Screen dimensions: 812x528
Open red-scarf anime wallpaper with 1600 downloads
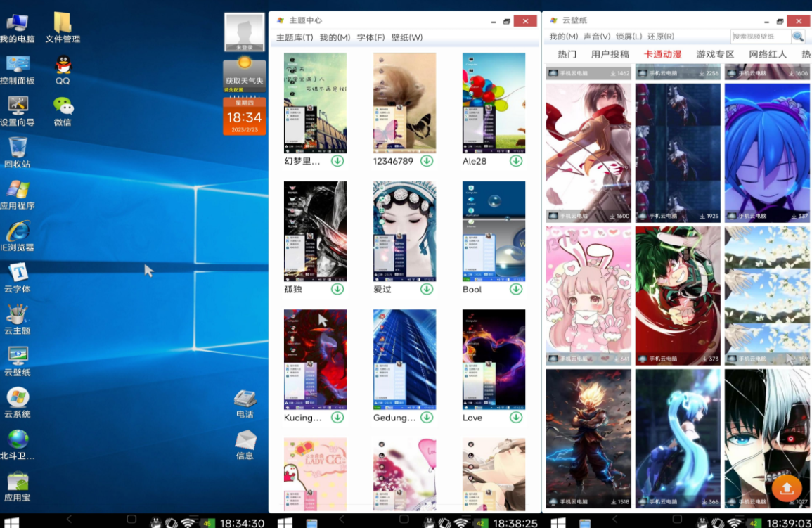[x=588, y=153]
